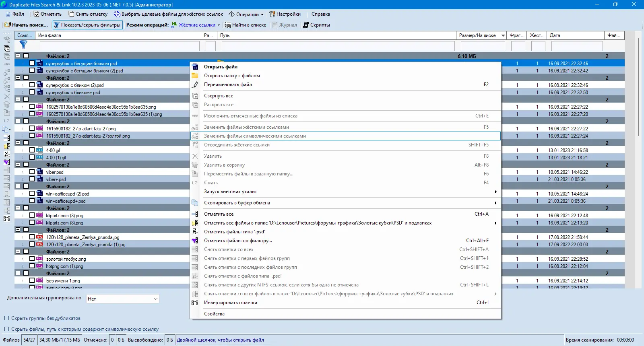Open Hard links operation mode dropdown
644x346 pixels.
[196, 25]
